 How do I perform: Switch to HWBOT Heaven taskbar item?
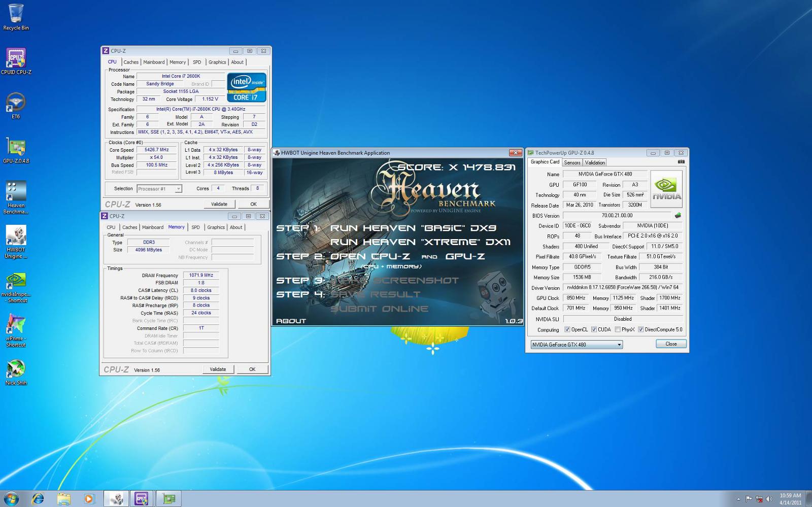click(x=116, y=499)
